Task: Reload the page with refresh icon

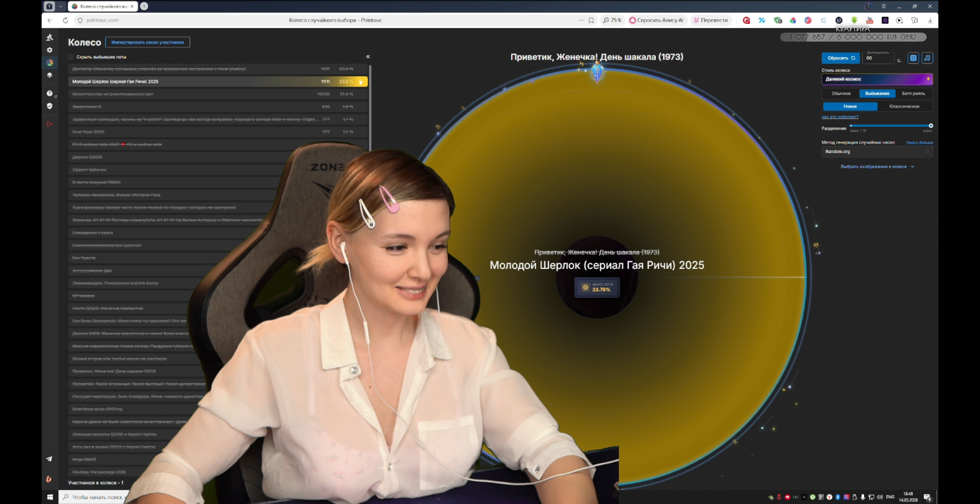Action: coord(65,20)
